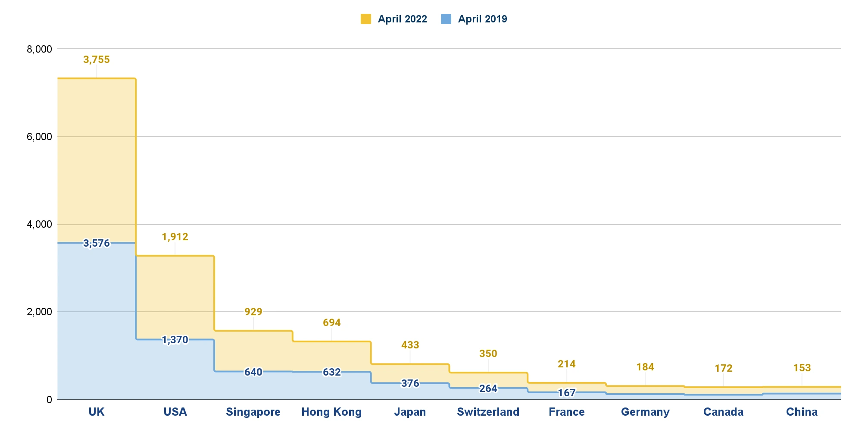Click the 929 Singapore data label
This screenshot has width=868, height=445.
pyautogui.click(x=253, y=312)
